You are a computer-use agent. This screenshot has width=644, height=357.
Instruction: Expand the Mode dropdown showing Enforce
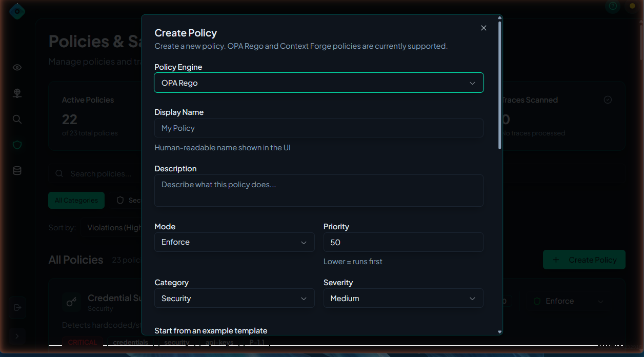234,242
